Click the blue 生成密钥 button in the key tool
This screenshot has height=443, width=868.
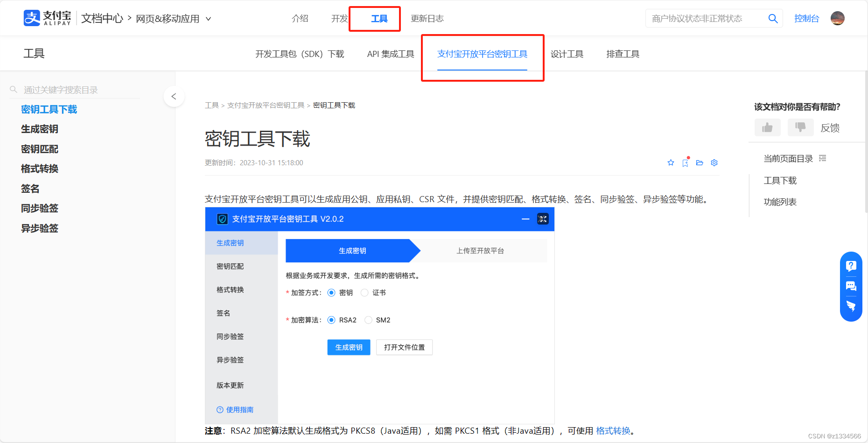[x=349, y=347]
